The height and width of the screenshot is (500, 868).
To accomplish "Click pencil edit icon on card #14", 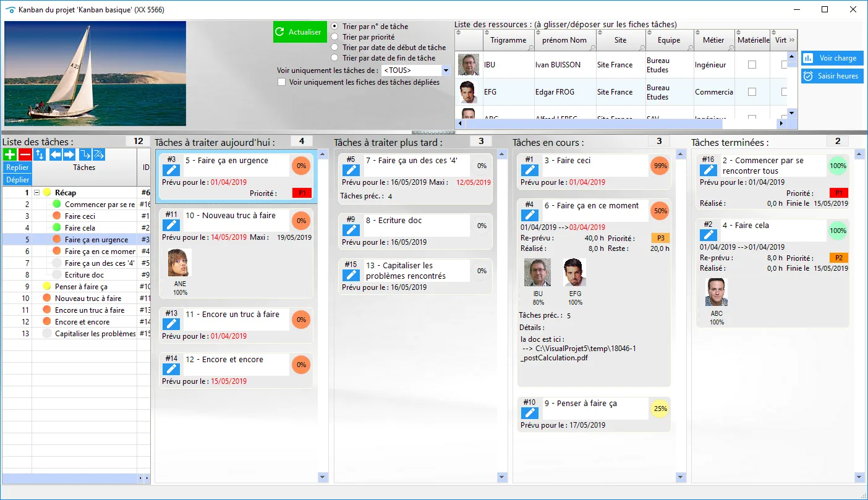I will [x=171, y=369].
